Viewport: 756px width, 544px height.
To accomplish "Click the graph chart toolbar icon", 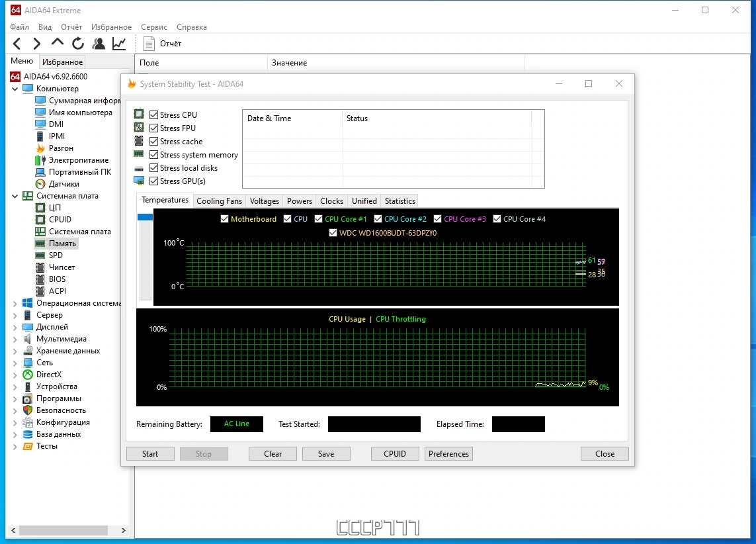I will (118, 44).
